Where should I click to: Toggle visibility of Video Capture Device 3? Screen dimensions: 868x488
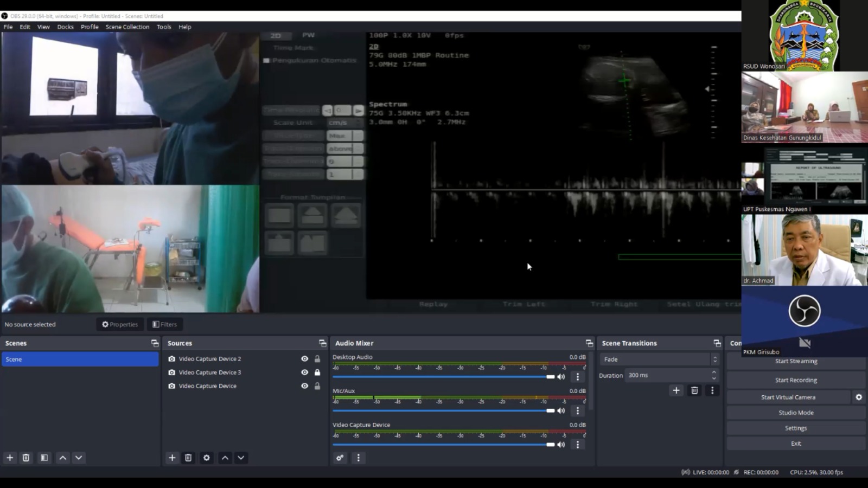(x=304, y=373)
